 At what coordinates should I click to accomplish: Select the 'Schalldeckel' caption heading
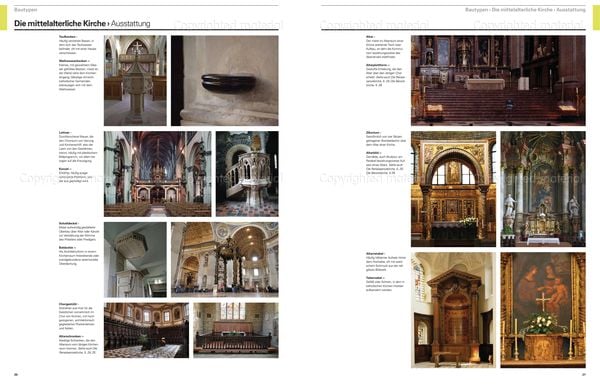(69, 223)
